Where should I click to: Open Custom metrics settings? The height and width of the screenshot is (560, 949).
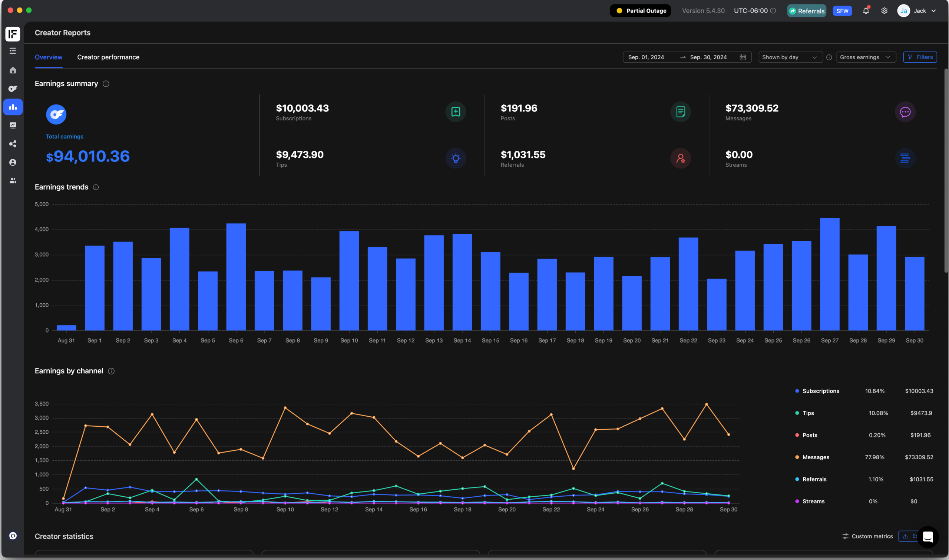pyautogui.click(x=867, y=536)
